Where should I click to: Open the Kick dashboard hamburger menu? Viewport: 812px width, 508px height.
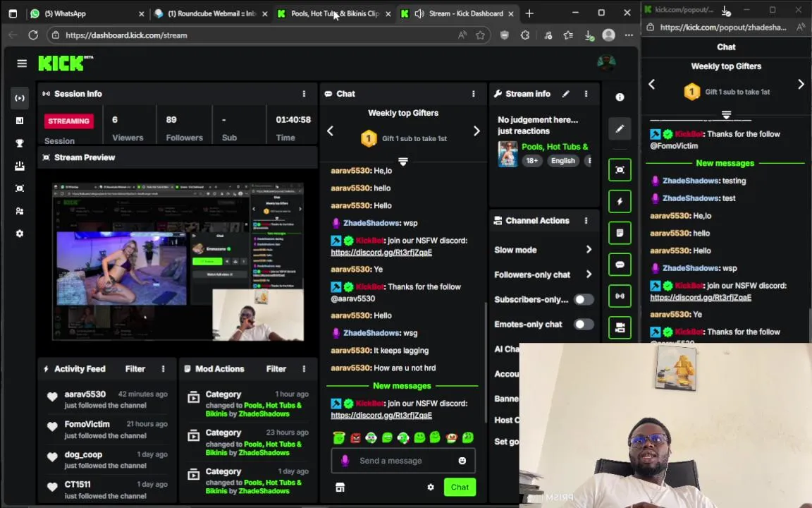(x=22, y=64)
